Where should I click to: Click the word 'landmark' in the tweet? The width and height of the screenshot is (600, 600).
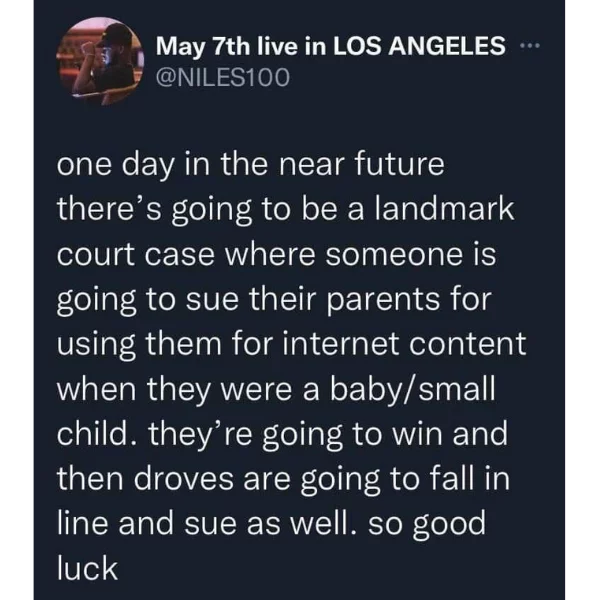(x=444, y=209)
